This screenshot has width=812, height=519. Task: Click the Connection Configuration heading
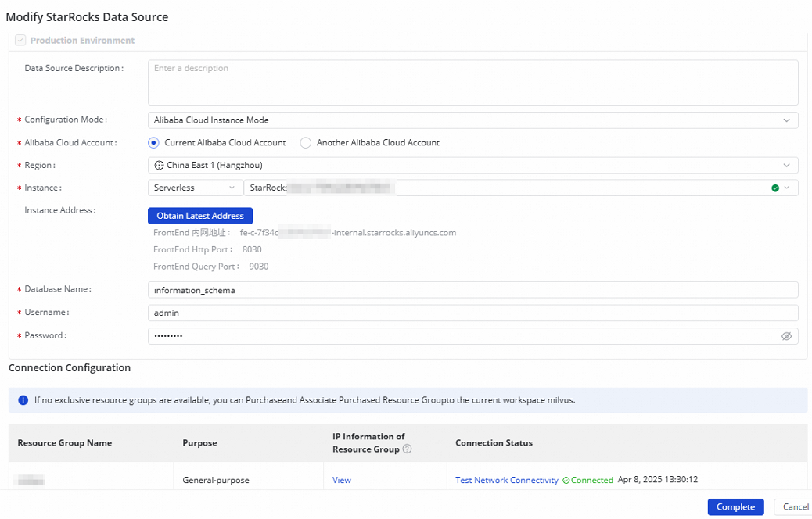coord(70,368)
